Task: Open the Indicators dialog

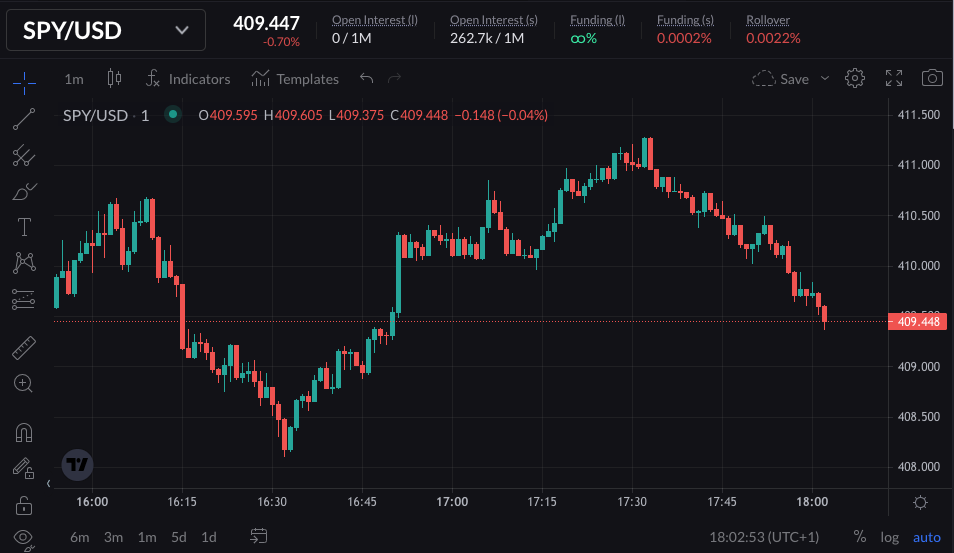Action: 187,79
